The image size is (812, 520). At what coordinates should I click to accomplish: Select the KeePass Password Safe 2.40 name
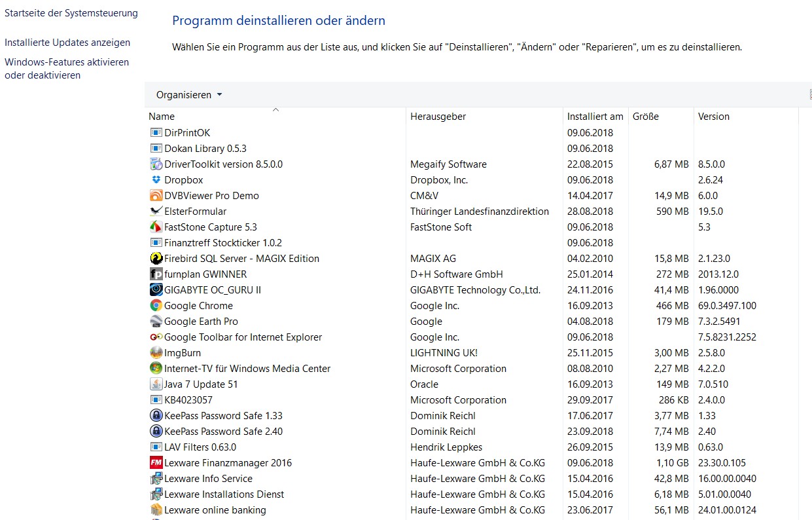click(x=224, y=432)
